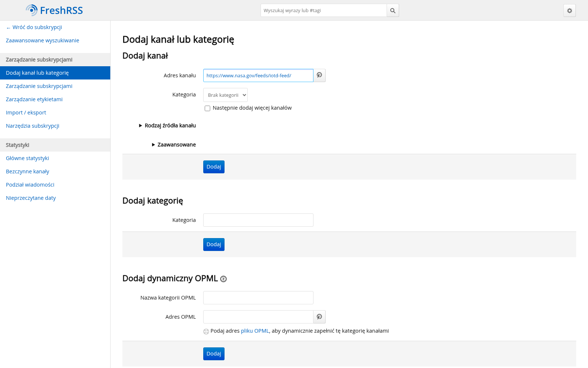
Task: Click the search box Wyszukaj wyrazy lub #tagi
Action: coord(323,10)
